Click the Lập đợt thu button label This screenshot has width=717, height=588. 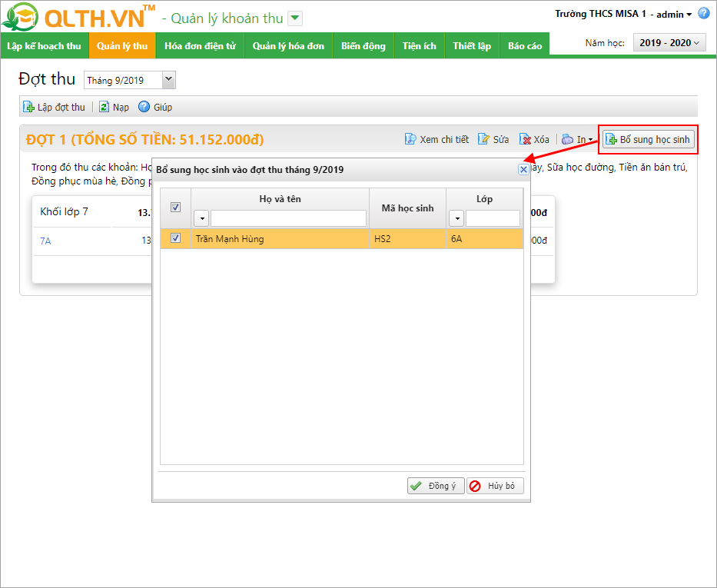point(61,107)
